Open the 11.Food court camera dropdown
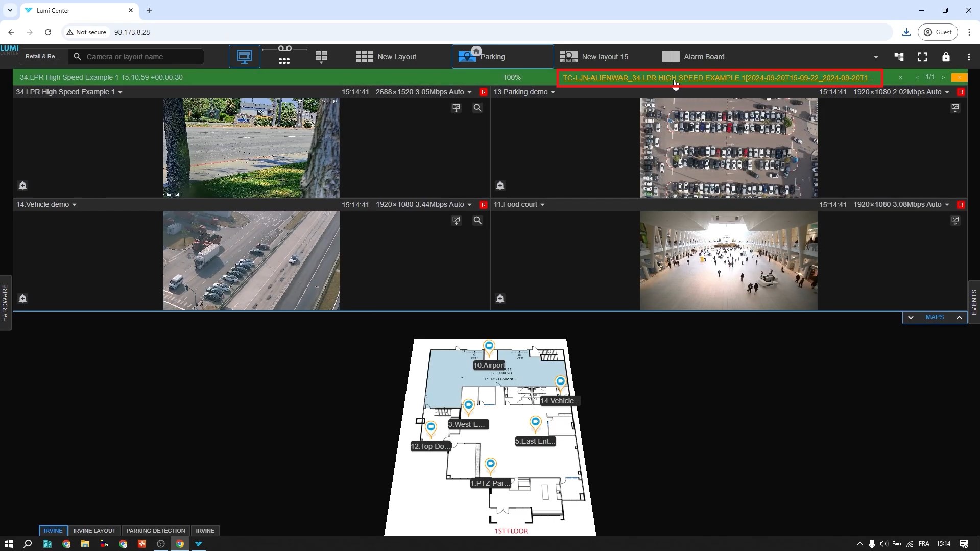Image resolution: width=980 pixels, height=551 pixels. (542, 205)
